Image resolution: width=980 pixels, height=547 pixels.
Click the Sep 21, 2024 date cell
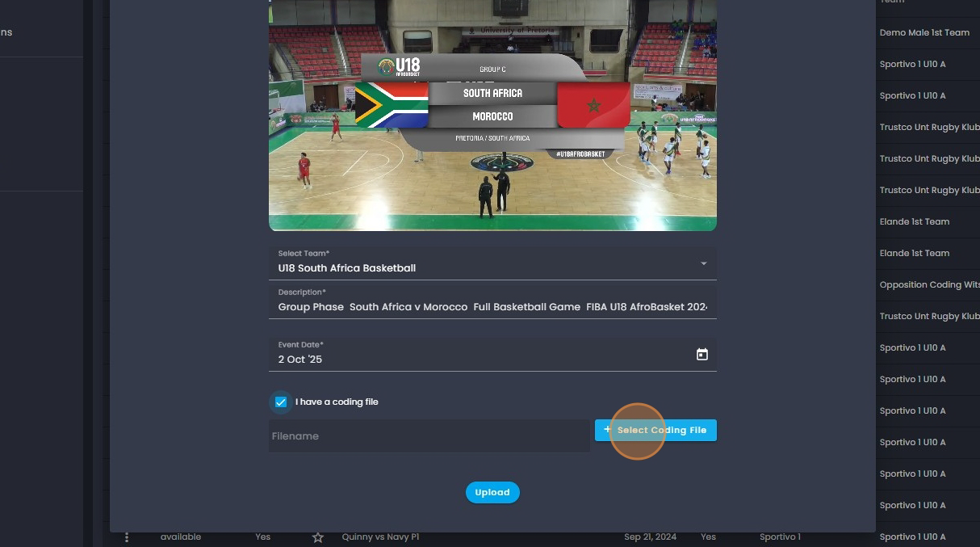pos(650,537)
